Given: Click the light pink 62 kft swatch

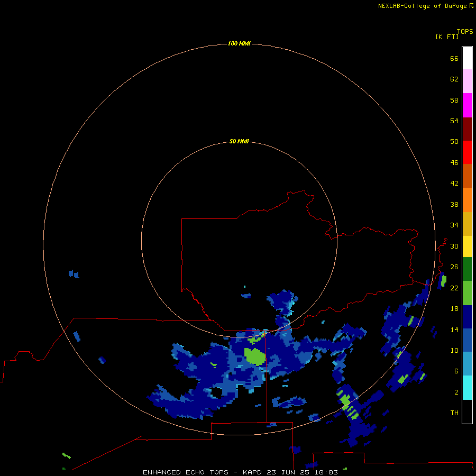Looking at the screenshot, I should [467, 81].
